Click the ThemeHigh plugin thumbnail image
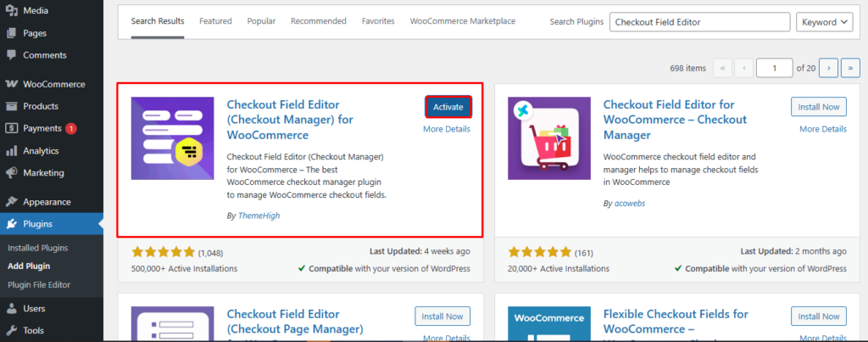 pyautogui.click(x=173, y=138)
